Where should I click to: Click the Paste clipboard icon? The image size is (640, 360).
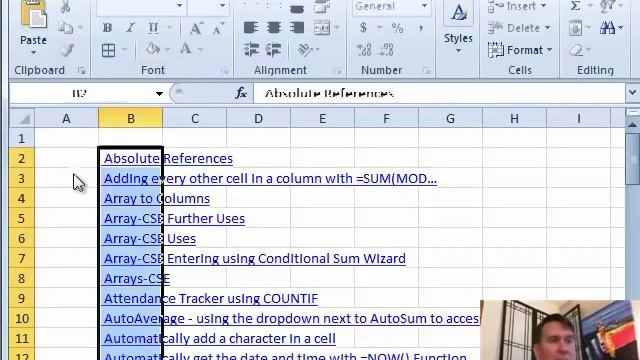coord(33,15)
